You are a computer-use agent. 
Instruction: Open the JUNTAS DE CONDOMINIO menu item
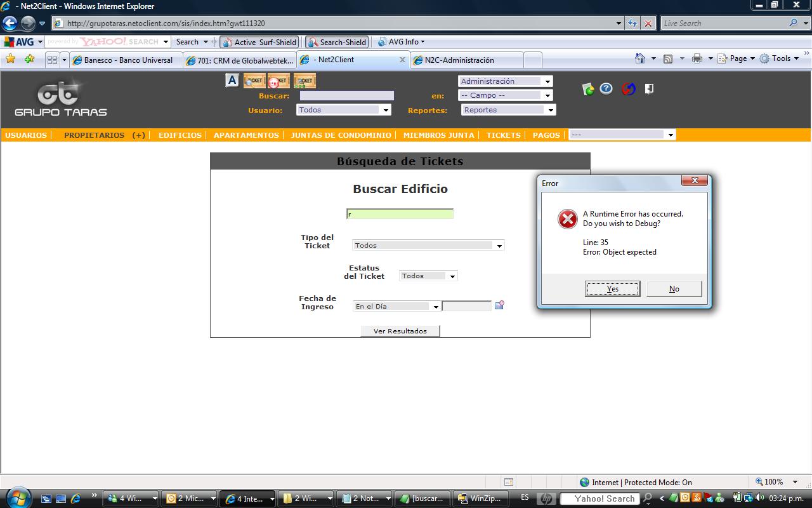point(341,135)
